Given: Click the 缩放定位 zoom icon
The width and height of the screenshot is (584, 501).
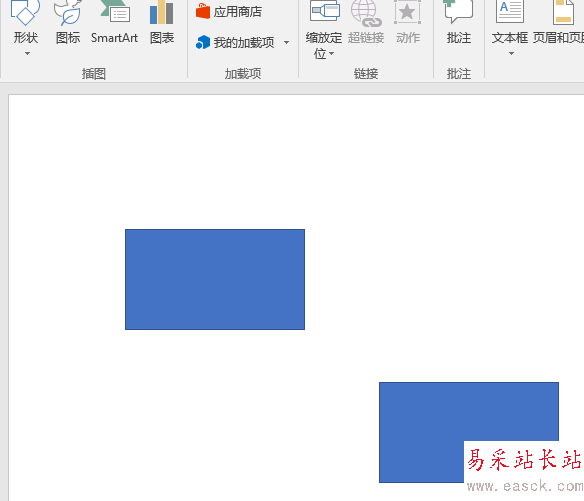Looking at the screenshot, I should [x=325, y=12].
